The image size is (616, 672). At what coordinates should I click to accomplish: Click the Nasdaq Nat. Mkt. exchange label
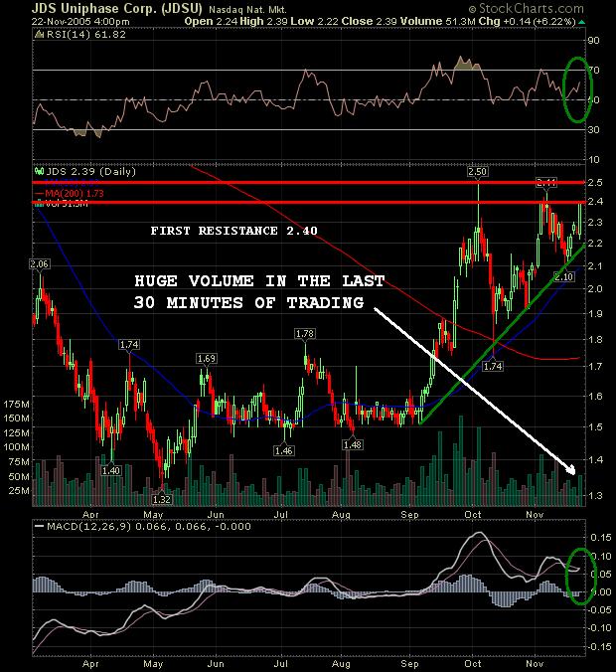tap(247, 9)
